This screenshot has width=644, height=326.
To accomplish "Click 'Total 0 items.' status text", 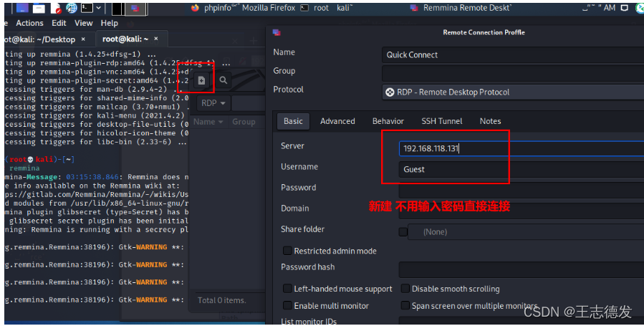I will (222, 300).
